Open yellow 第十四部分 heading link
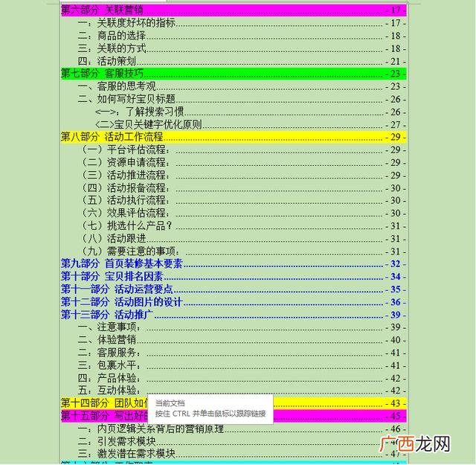The image size is (476, 465). pyautogui.click(x=104, y=403)
